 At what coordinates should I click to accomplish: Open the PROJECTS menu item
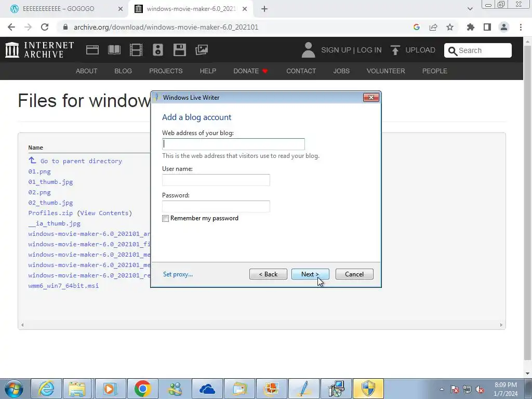pyautogui.click(x=166, y=71)
